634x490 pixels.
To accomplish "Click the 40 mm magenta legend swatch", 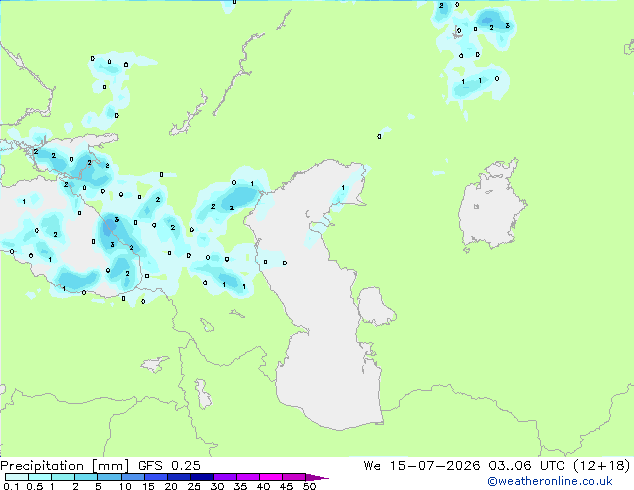I will [x=271, y=477].
